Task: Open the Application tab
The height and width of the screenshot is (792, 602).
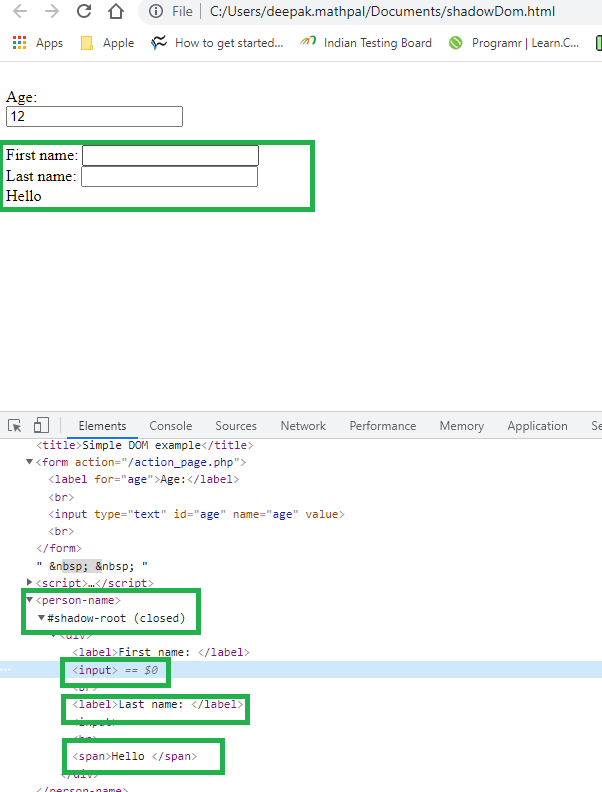Action: 537,426
